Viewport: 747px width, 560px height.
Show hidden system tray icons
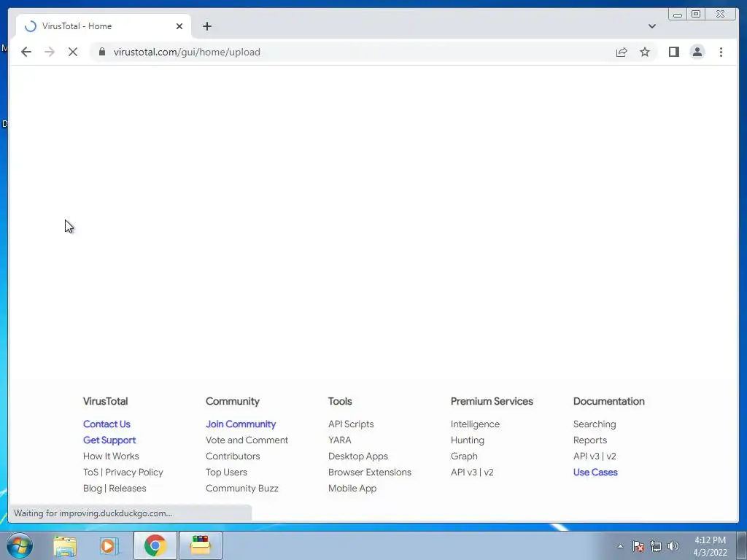click(620, 546)
